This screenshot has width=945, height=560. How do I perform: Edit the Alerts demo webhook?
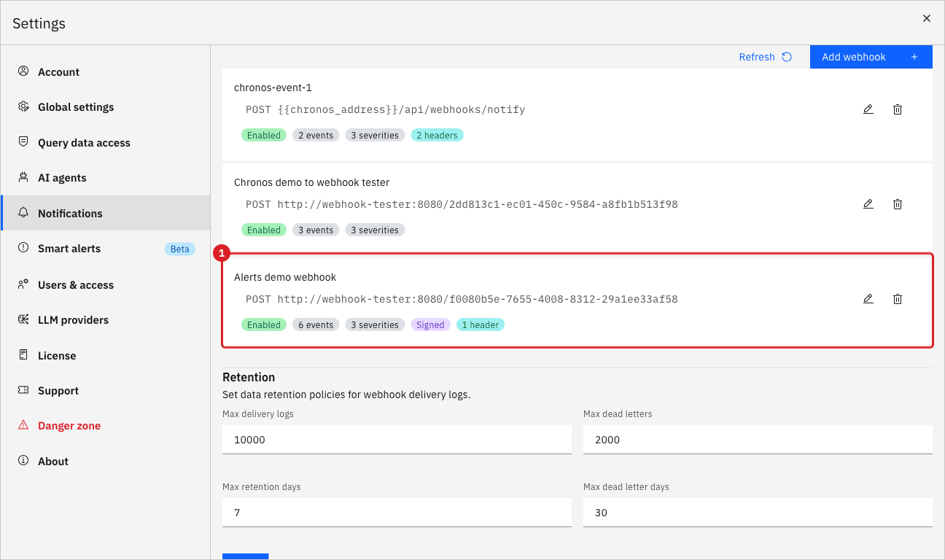pyautogui.click(x=868, y=299)
